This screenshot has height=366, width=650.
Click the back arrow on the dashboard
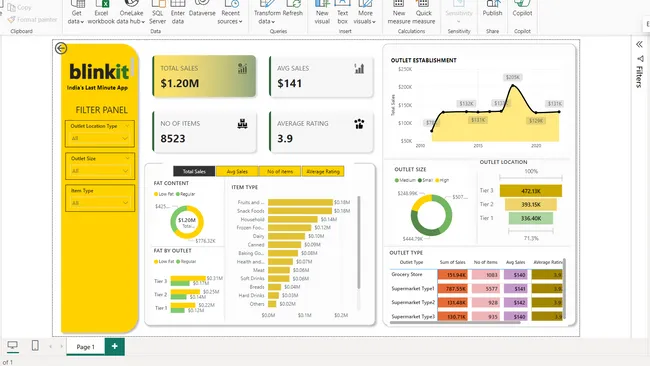[x=61, y=48]
